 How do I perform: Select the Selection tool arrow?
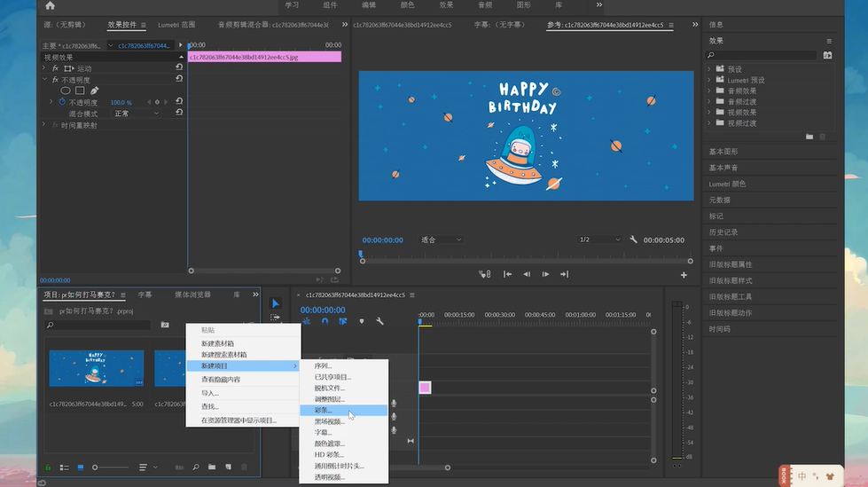tap(275, 303)
